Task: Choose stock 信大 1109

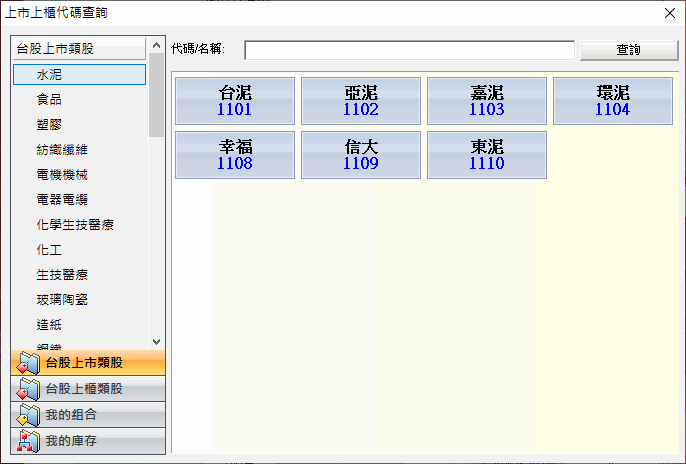Action: tap(361, 154)
